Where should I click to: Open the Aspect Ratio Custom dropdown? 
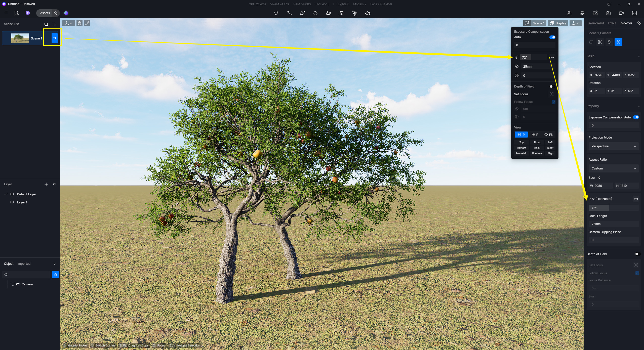[613, 168]
